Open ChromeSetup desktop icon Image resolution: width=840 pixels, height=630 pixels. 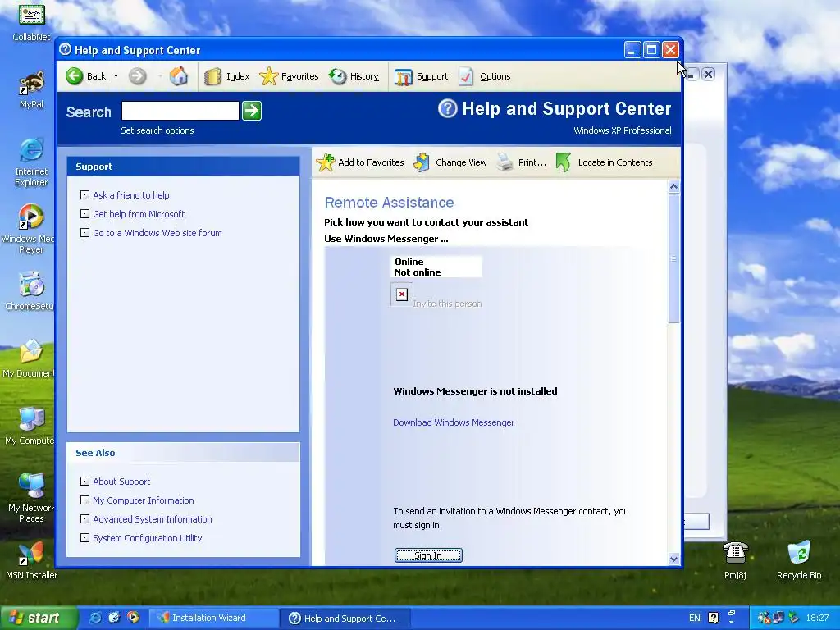pyautogui.click(x=30, y=291)
